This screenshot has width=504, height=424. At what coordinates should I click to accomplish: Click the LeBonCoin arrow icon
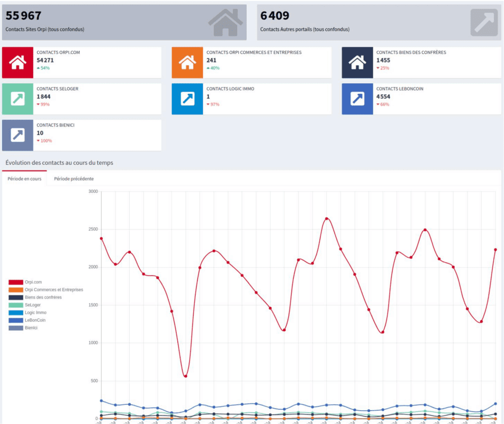pyautogui.click(x=357, y=99)
